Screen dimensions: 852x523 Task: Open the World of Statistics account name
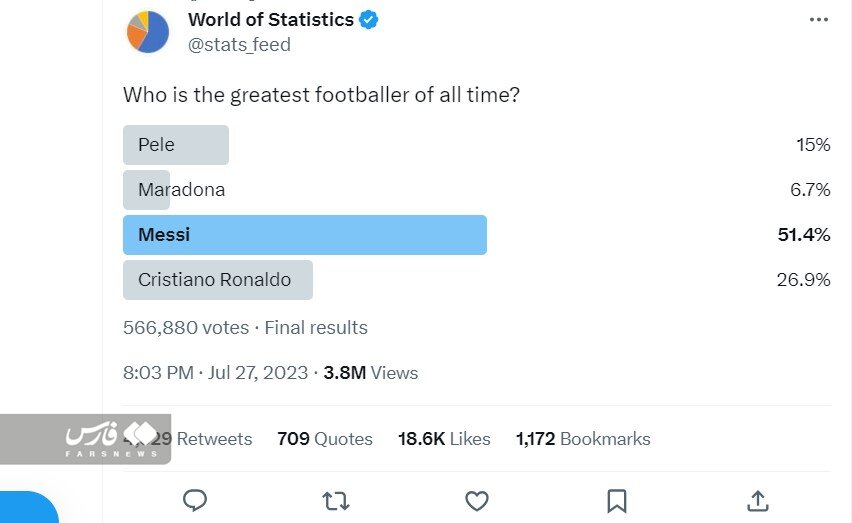(270, 20)
